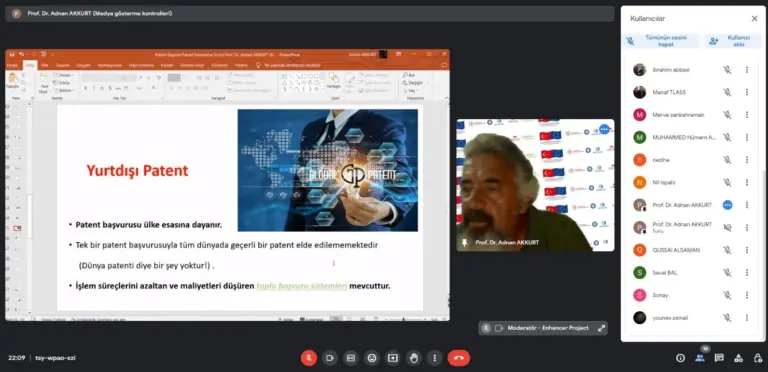Mute the Sunu presentation audio icon
The height and width of the screenshot is (372, 768).
click(727, 227)
